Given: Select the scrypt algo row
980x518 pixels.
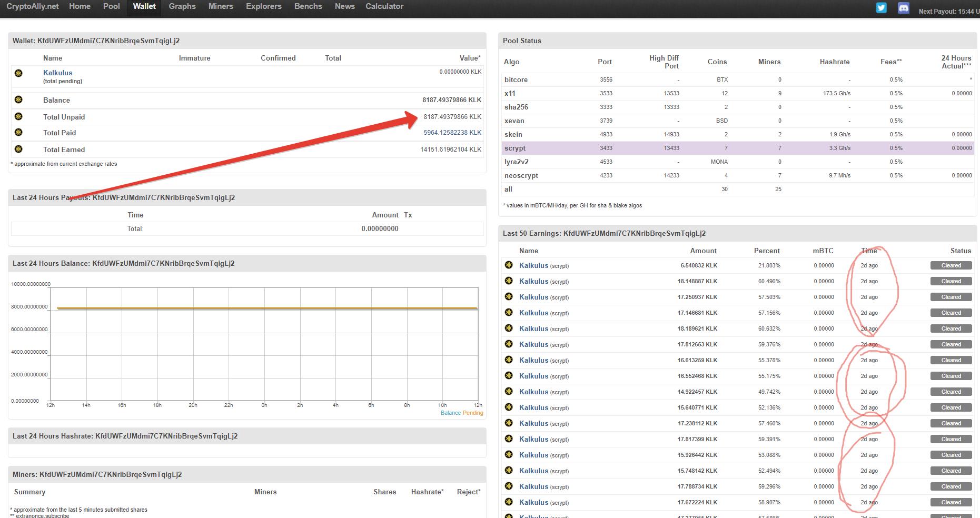Looking at the screenshot, I should click(738, 148).
